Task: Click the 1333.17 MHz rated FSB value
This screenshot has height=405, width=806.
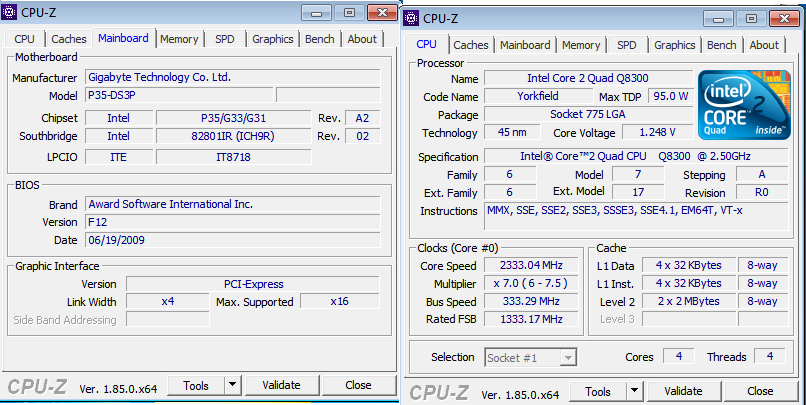Action: (x=531, y=319)
